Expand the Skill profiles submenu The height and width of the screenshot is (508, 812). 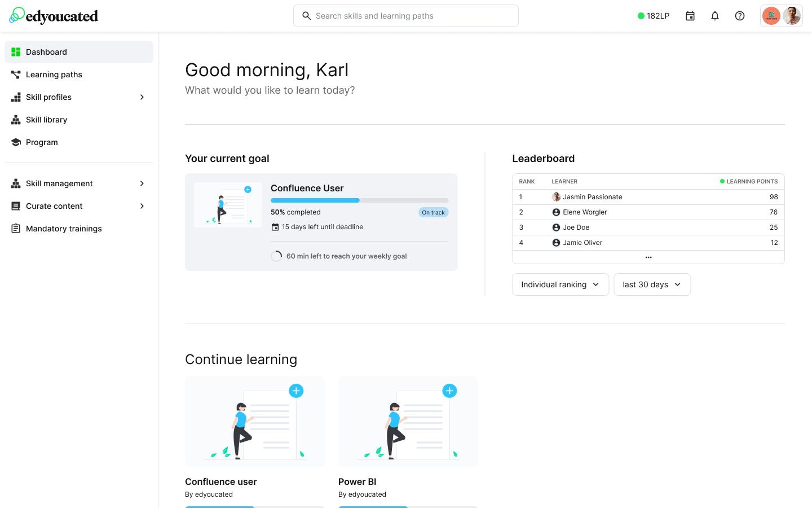pyautogui.click(x=142, y=97)
